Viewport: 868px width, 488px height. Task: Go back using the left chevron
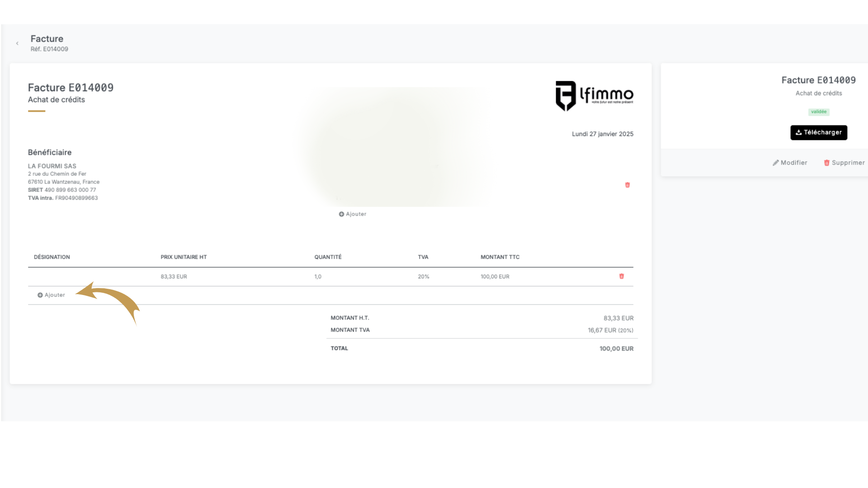tap(17, 43)
